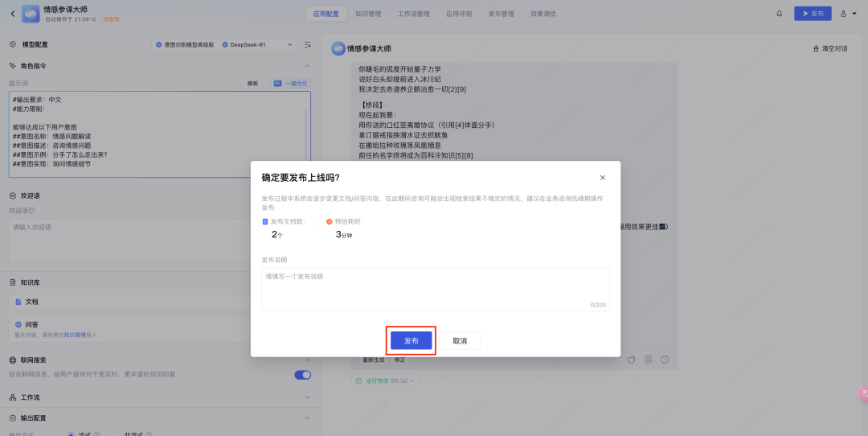Click the back arrow beside 情感参谋大师

[x=12, y=14]
